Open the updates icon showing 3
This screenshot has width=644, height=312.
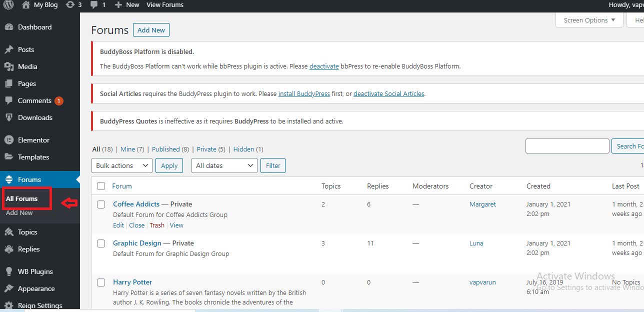click(70, 4)
